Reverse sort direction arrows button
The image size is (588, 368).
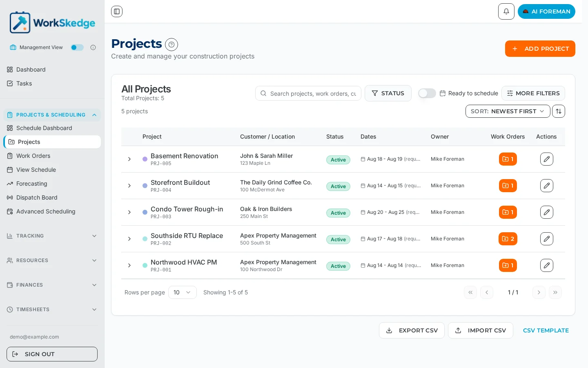point(559,111)
